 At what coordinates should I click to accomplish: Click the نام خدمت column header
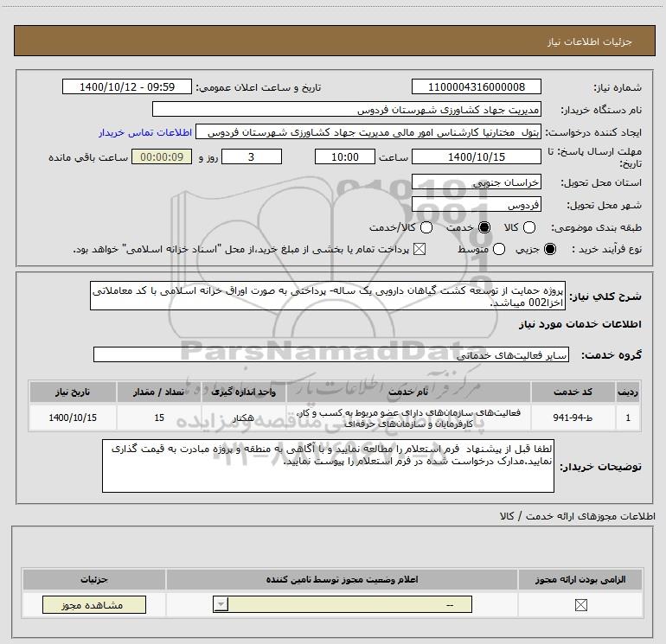point(408,392)
